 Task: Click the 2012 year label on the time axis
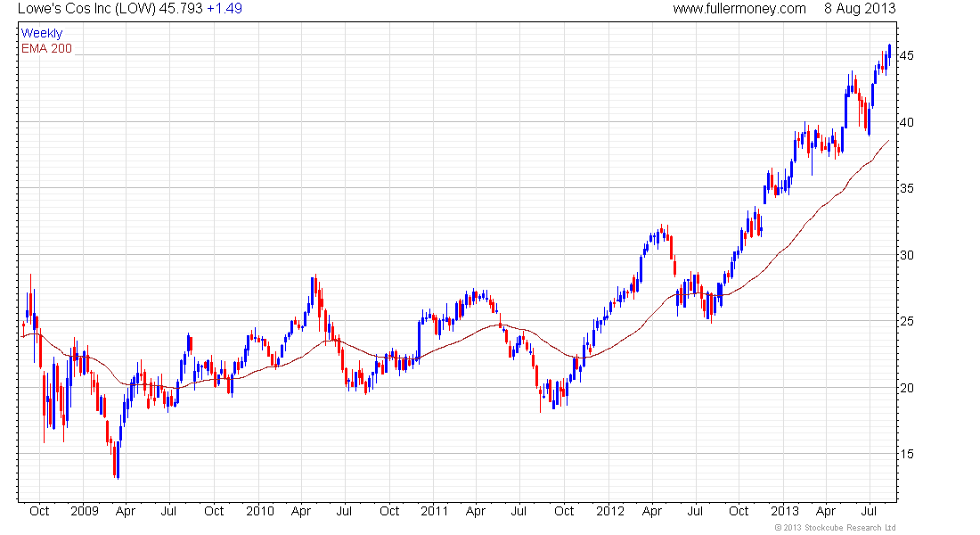coord(610,511)
